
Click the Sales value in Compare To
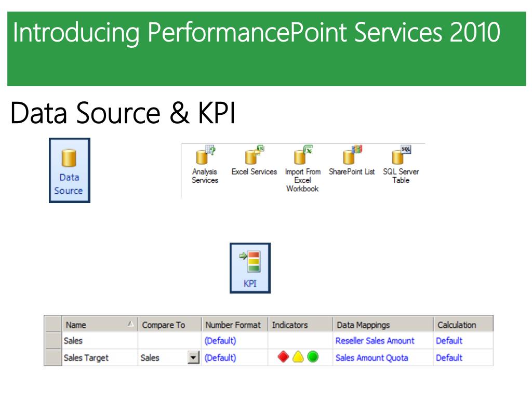(150, 357)
